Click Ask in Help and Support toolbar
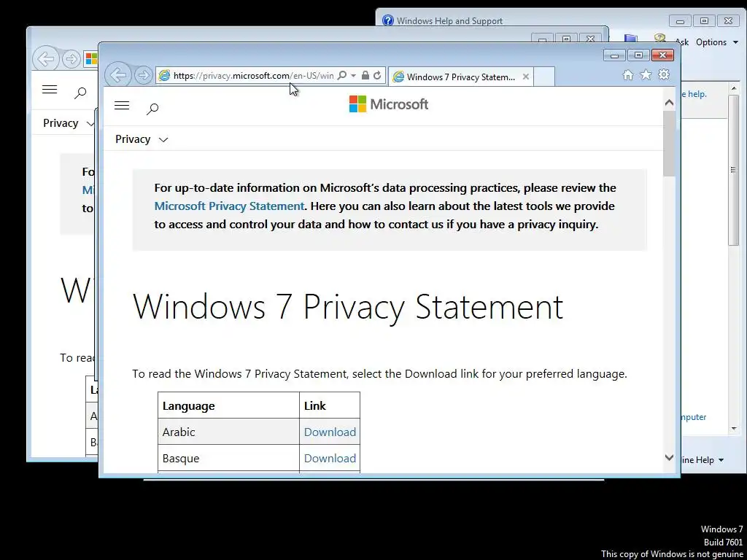The height and width of the screenshot is (560, 747). 682,42
